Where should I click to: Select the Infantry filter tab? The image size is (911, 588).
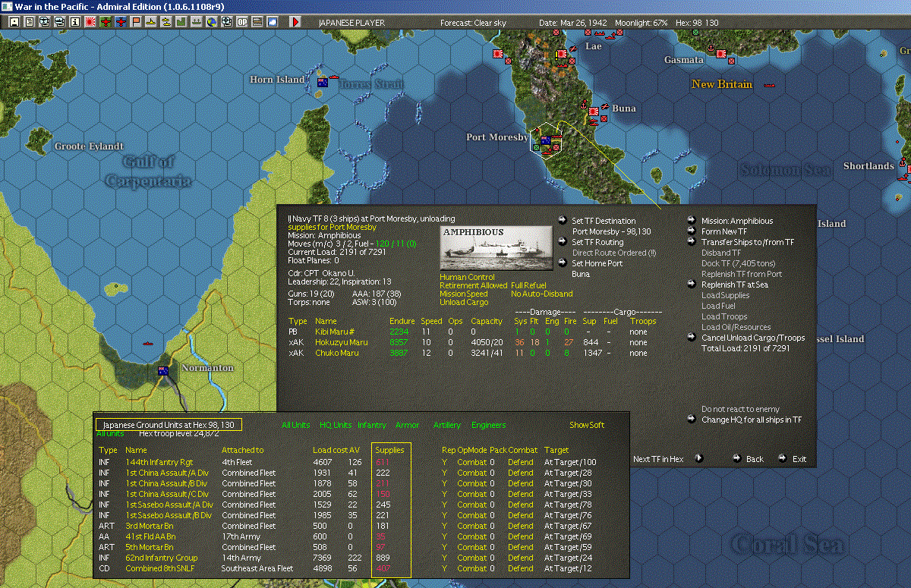pos(372,425)
